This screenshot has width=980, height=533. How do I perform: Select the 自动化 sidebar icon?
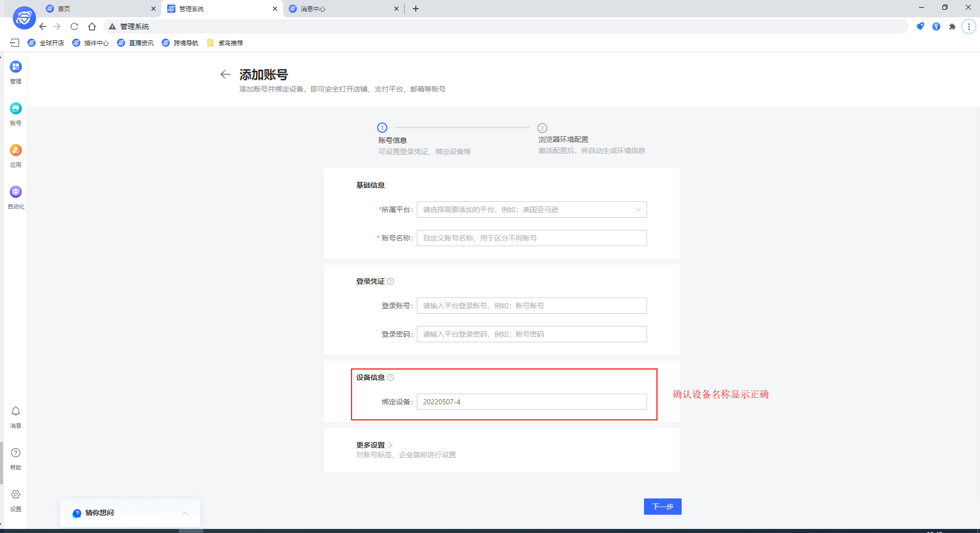(15, 197)
